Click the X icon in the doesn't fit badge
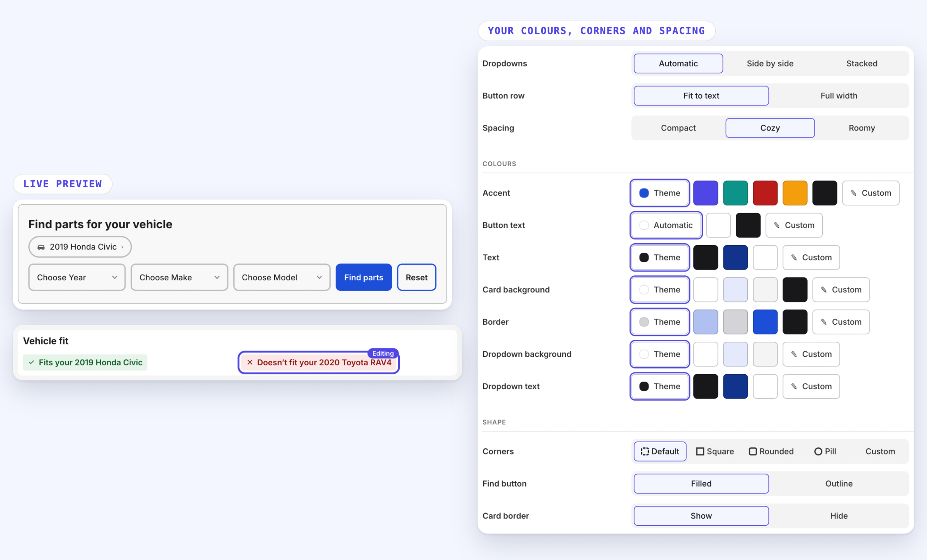 point(250,362)
